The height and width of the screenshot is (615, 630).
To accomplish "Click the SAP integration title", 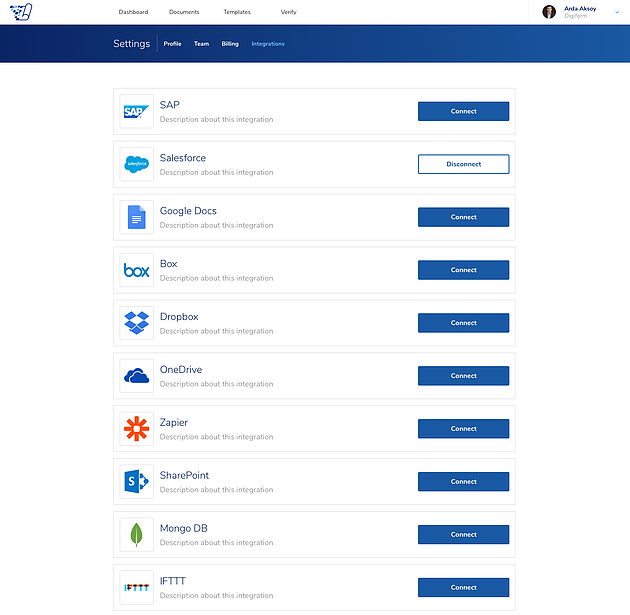I will [170, 105].
